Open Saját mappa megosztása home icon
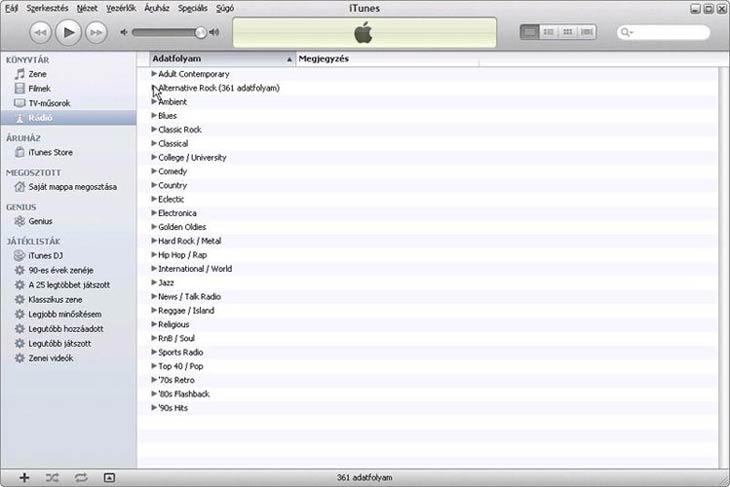 20,187
